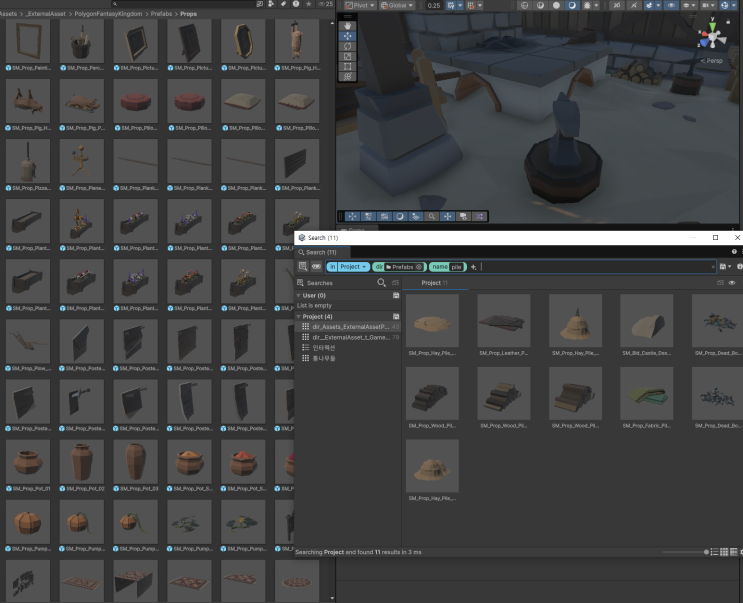743x603 pixels.
Task: Toggle scene visibility eye in Scene toolbar
Action: pyautogui.click(x=671, y=5)
